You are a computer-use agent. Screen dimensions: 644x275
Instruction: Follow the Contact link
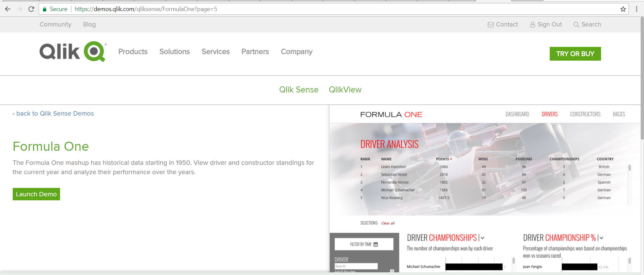coord(507,24)
